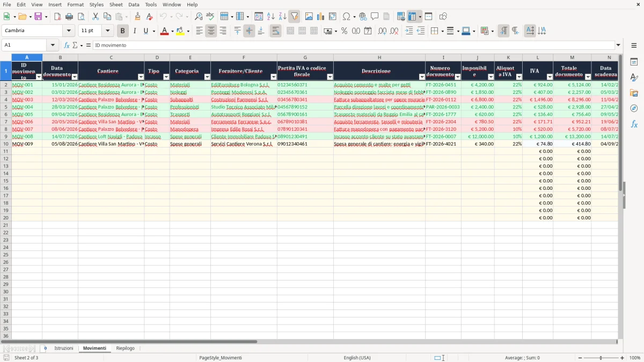644x362 pixels.
Task: Toggle the AutoFilter funnel button
Action: [x=295, y=17]
